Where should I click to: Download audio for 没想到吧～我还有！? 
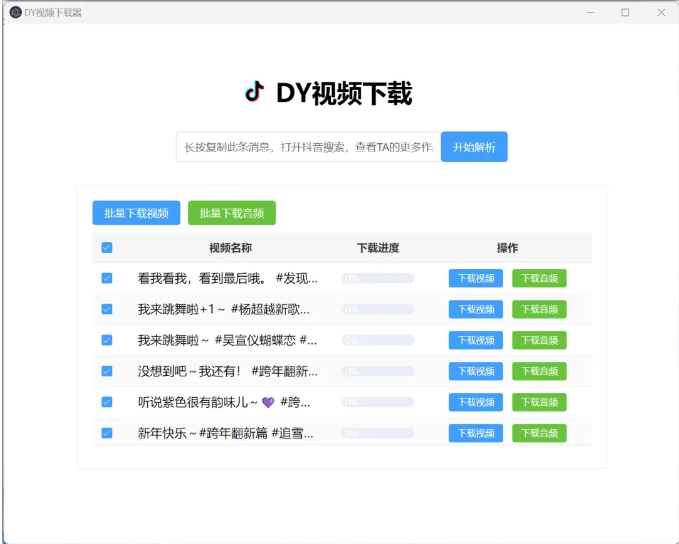[539, 371]
